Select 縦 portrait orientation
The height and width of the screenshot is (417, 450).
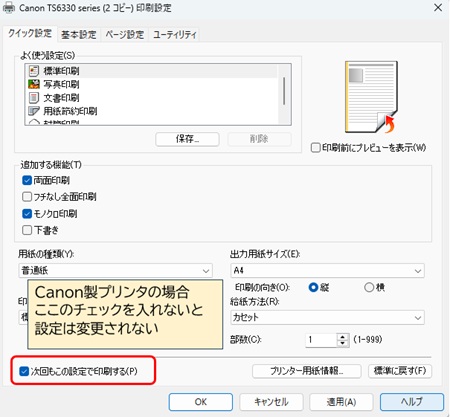(x=313, y=287)
